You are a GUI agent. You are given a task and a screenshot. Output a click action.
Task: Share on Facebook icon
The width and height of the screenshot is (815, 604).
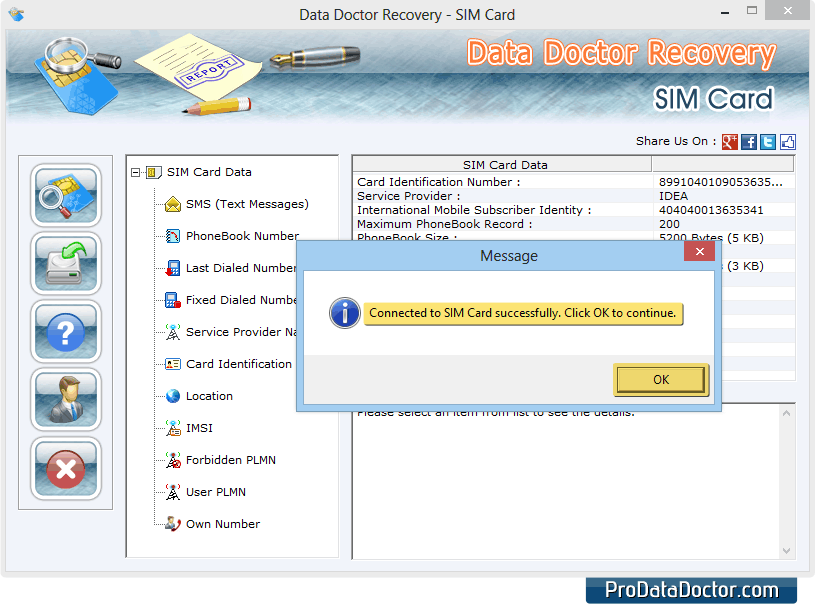[x=749, y=141]
